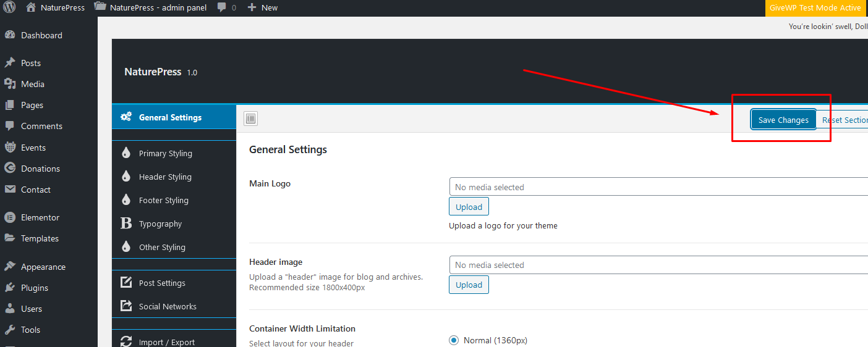Click the Dashboard gauge icon
The height and width of the screenshot is (347, 868).
pos(10,35)
